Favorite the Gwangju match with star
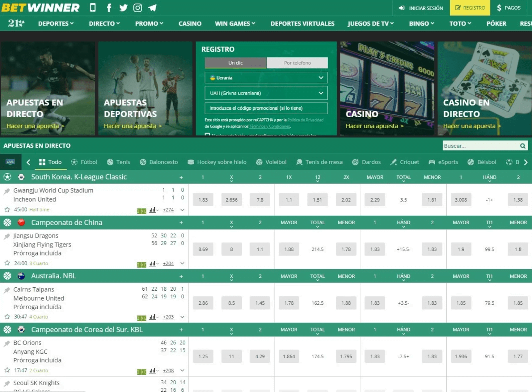Screen dimensions: 532x392 click(7, 210)
